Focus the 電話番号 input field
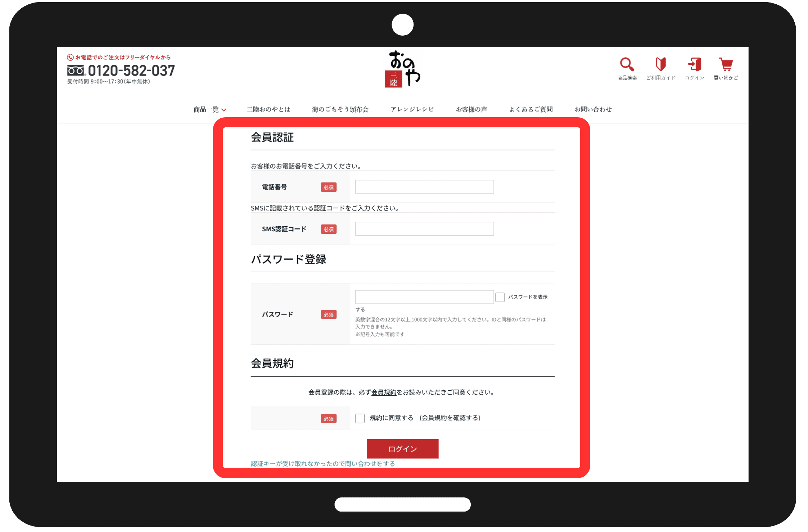This screenshot has height=532, width=808. [424, 187]
